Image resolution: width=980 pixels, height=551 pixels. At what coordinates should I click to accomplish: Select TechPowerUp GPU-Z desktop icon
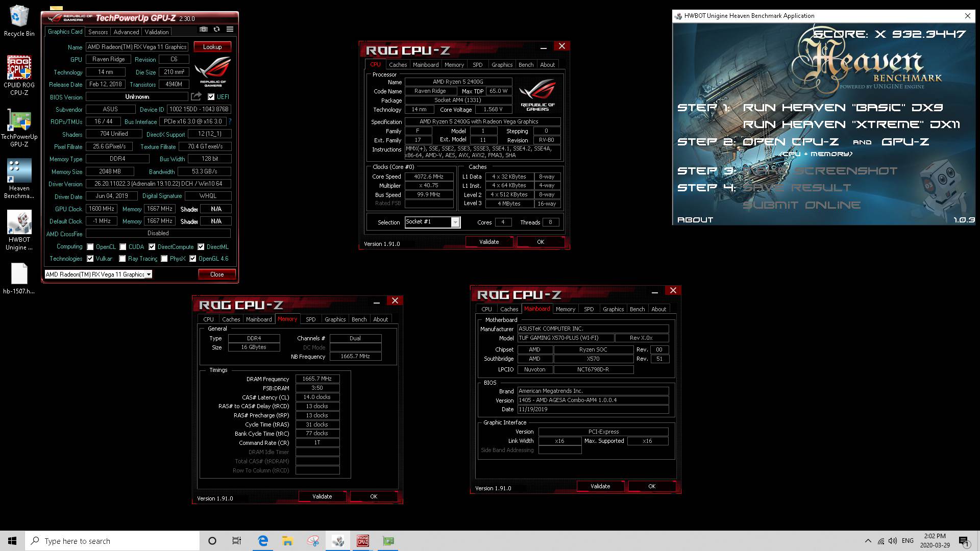click(x=19, y=128)
